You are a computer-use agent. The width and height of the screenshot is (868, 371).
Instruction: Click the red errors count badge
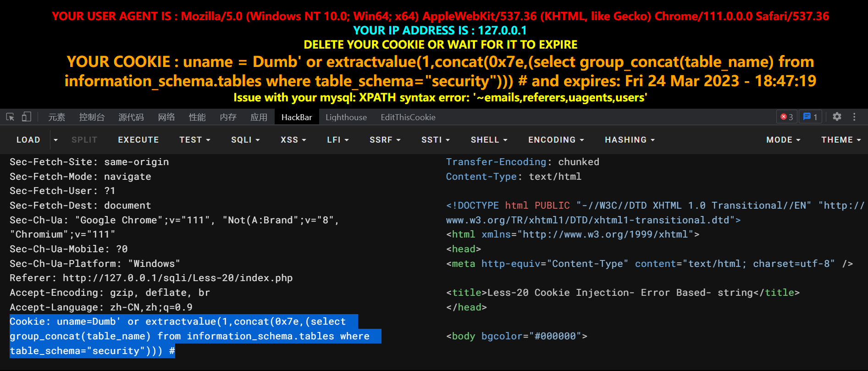787,117
